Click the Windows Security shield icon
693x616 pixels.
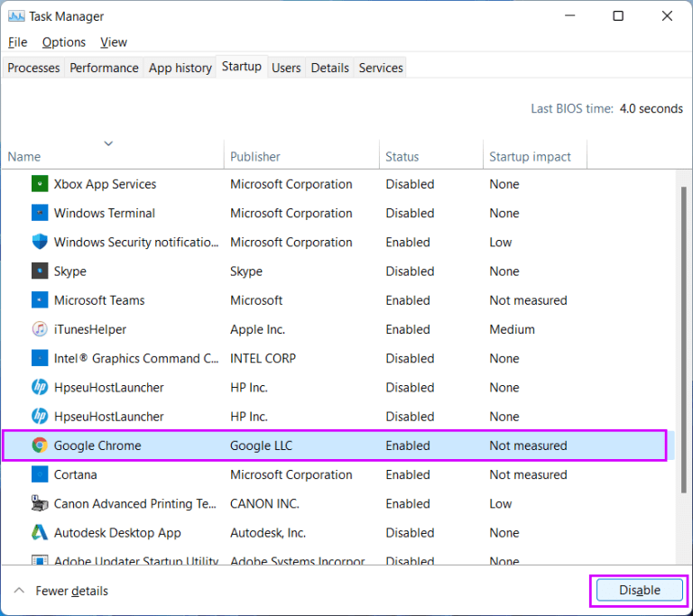40,242
